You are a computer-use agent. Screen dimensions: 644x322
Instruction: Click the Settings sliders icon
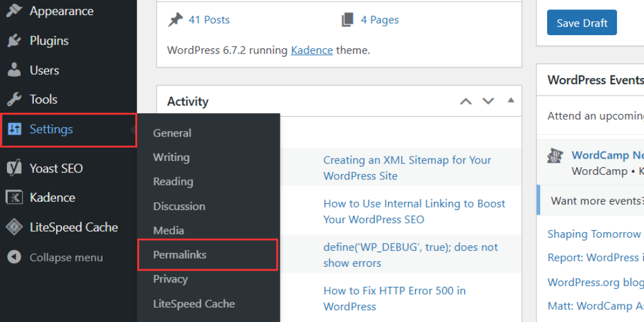pos(14,130)
